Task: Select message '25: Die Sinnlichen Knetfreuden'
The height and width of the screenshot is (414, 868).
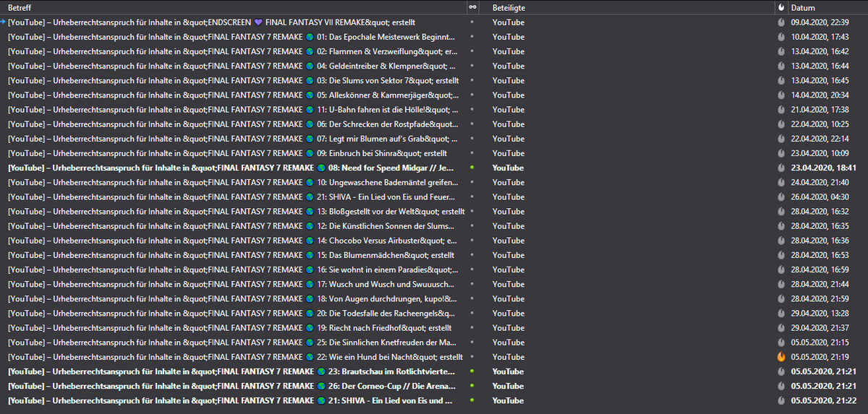Action: (x=232, y=342)
